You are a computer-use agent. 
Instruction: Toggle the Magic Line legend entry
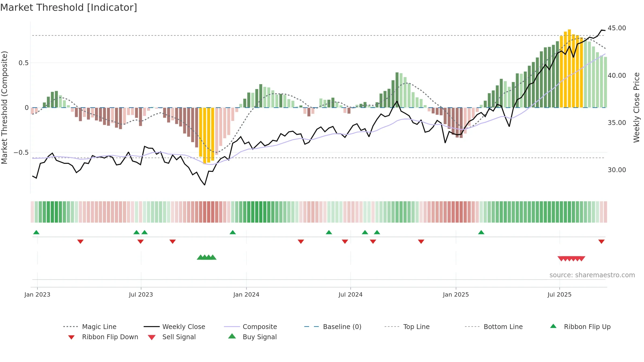[90, 327]
